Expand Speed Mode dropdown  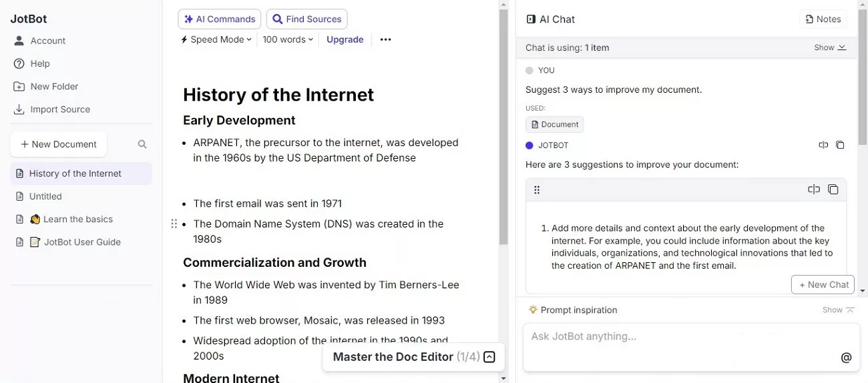point(216,39)
